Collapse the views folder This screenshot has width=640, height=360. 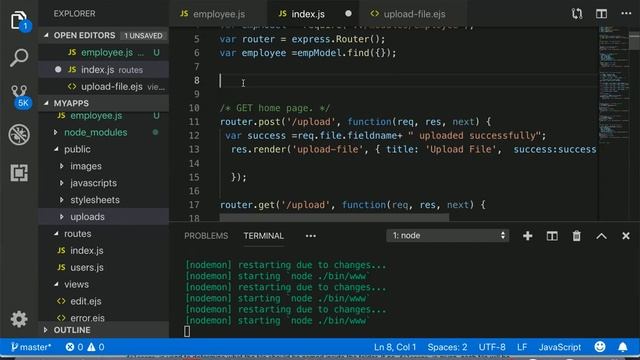104,284
